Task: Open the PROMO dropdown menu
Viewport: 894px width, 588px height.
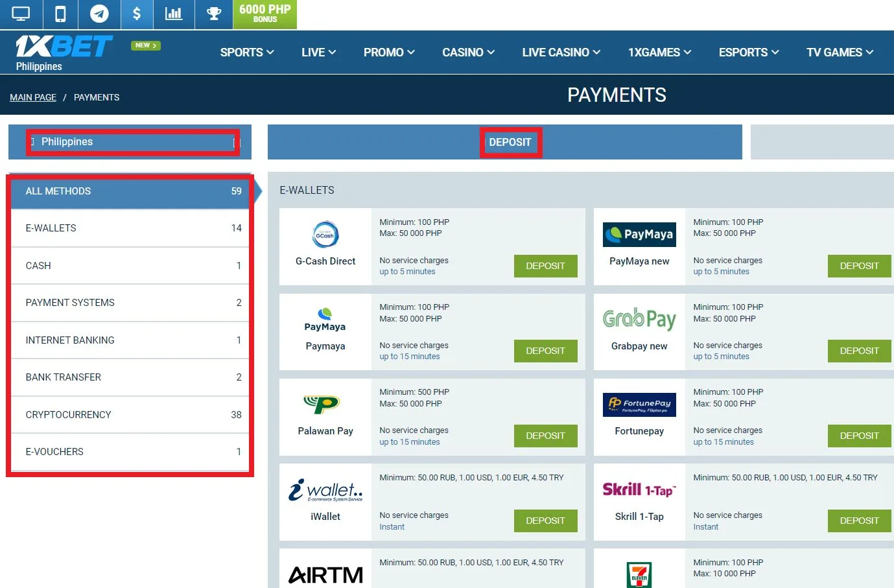Action: (x=389, y=53)
